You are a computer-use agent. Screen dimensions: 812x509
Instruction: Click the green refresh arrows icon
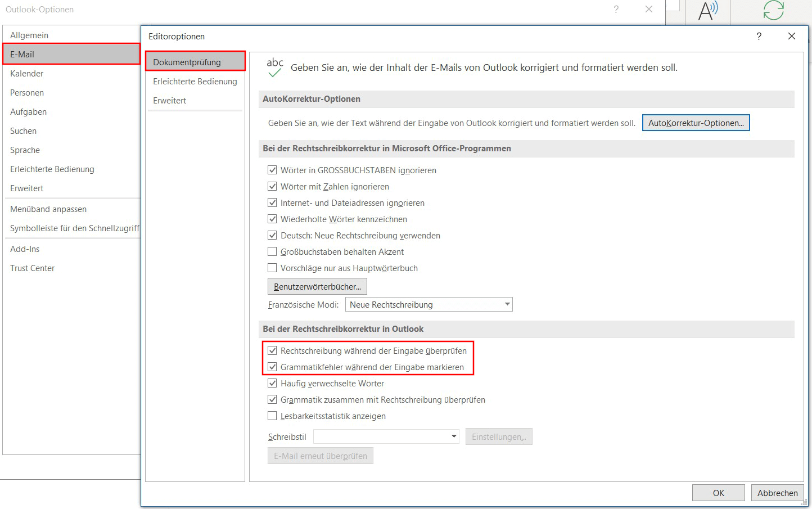pyautogui.click(x=774, y=10)
